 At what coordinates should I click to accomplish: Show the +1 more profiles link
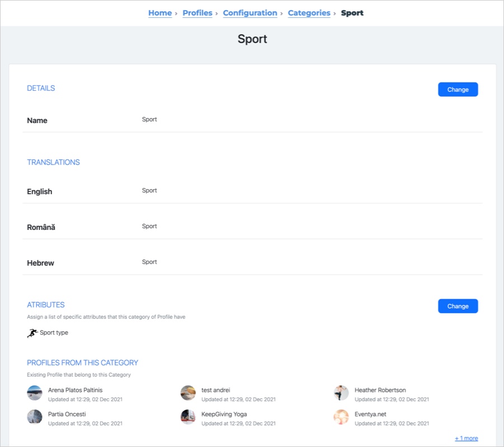pos(466,439)
